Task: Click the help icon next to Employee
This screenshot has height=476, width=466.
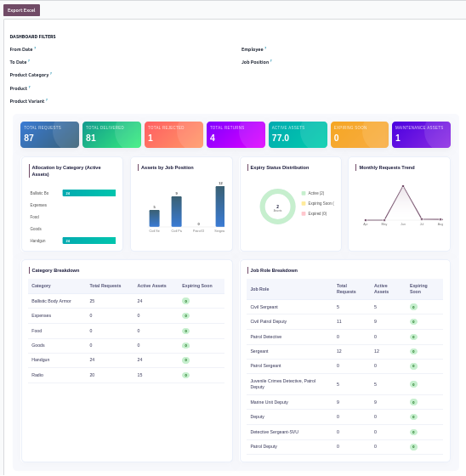Action: [x=265, y=48]
